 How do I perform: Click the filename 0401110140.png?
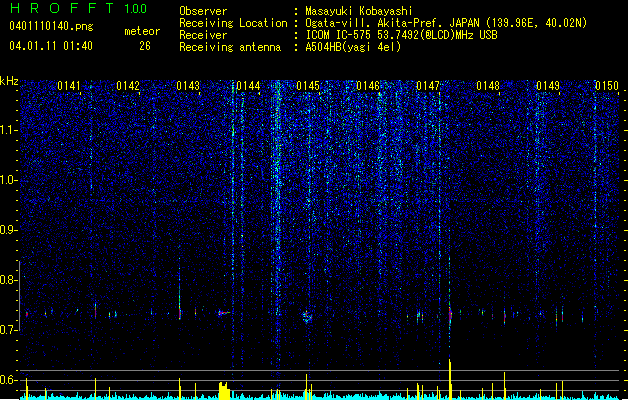51,27
